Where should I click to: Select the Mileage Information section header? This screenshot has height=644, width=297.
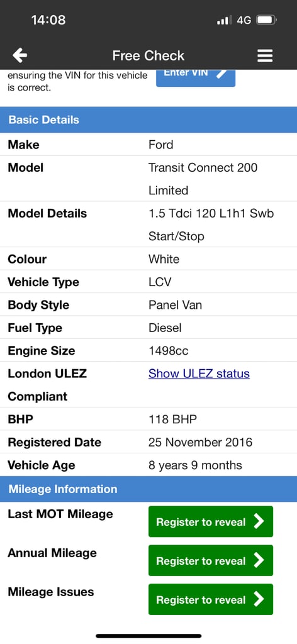tap(148, 489)
